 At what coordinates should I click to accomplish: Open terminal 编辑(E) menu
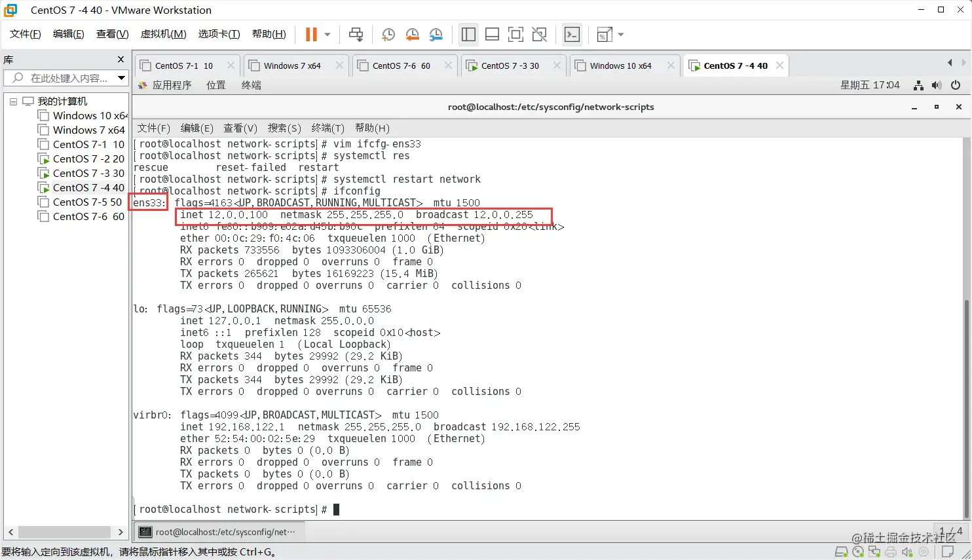[197, 128]
